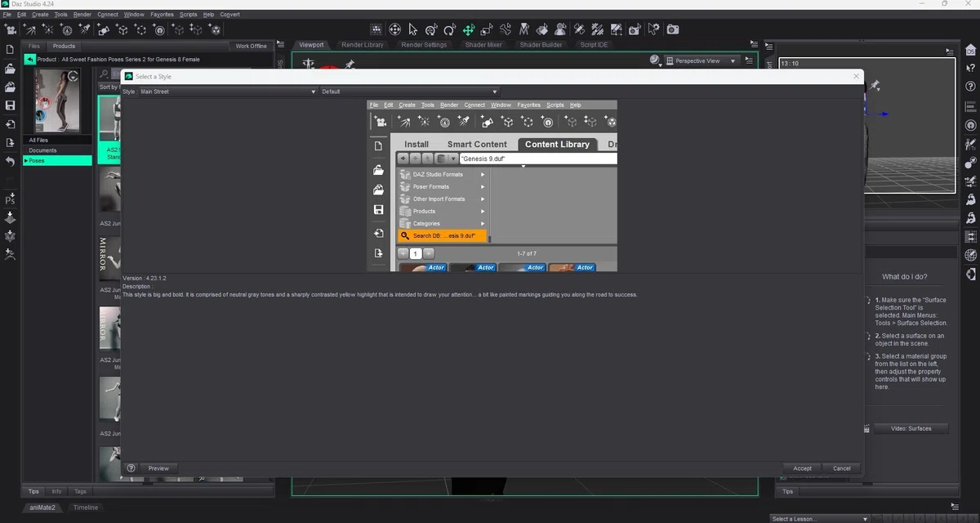Open the Script IDE tab

(x=594, y=45)
